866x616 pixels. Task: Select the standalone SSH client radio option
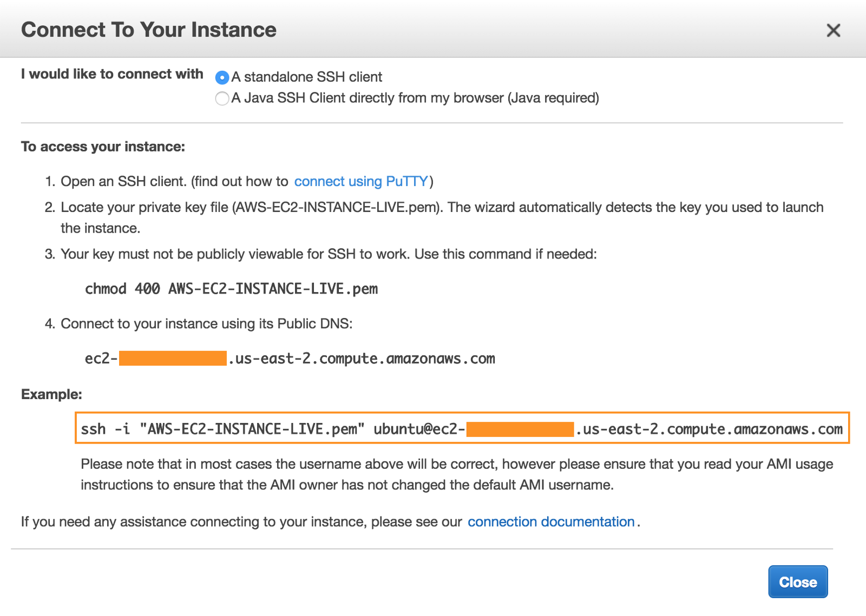(222, 78)
